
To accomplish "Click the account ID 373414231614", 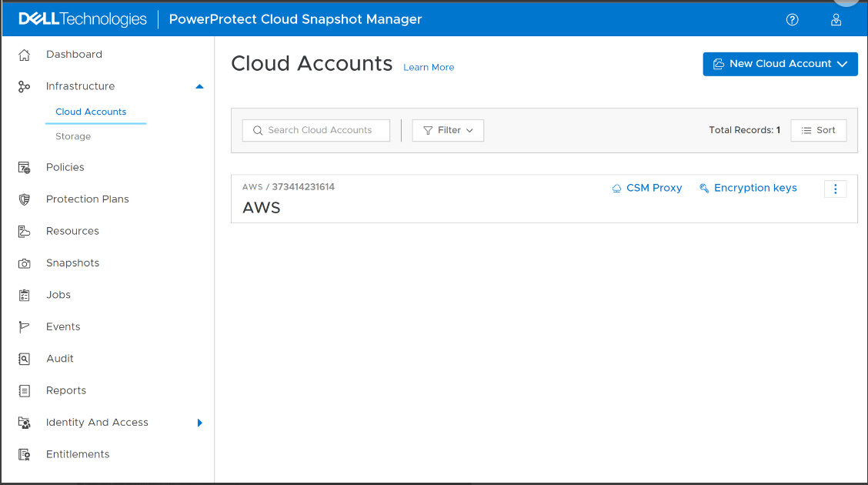I will pos(303,187).
